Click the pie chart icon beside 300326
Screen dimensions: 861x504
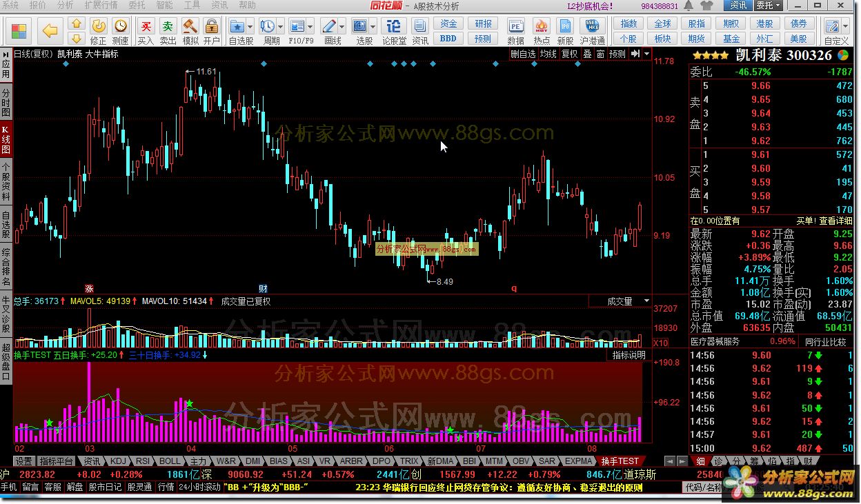pyautogui.click(x=843, y=54)
